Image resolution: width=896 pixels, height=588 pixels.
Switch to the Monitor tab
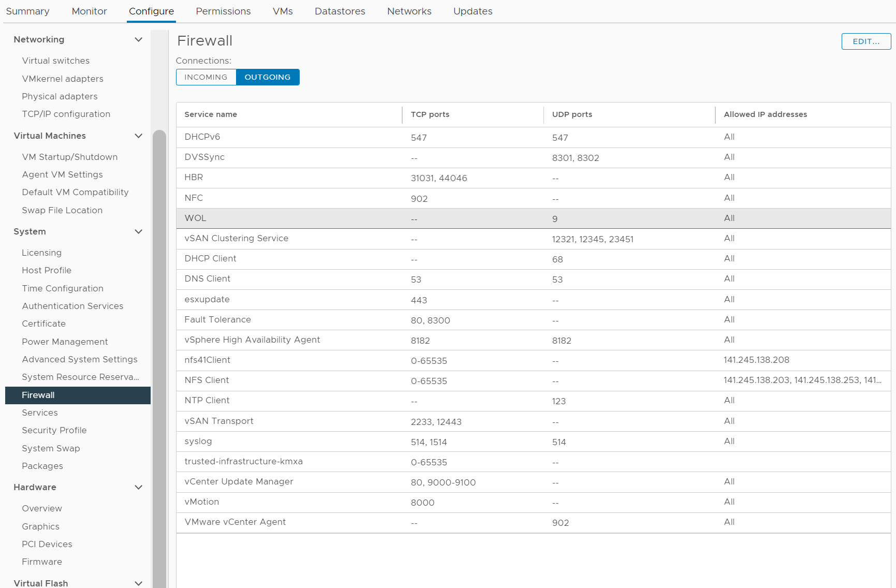coord(89,11)
